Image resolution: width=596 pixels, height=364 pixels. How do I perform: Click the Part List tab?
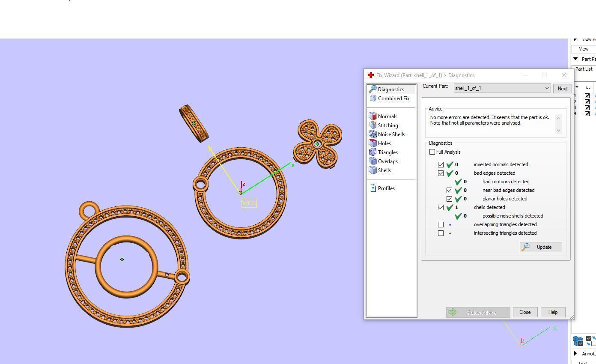coord(584,69)
